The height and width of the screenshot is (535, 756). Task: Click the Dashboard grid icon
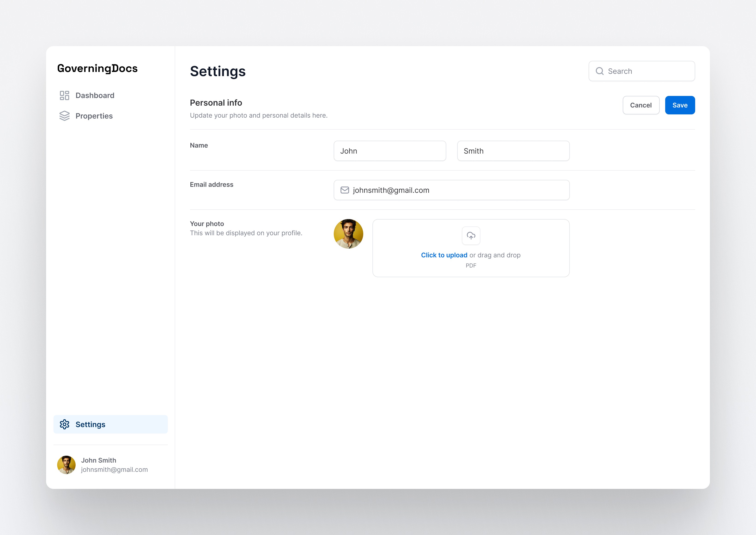[64, 95]
